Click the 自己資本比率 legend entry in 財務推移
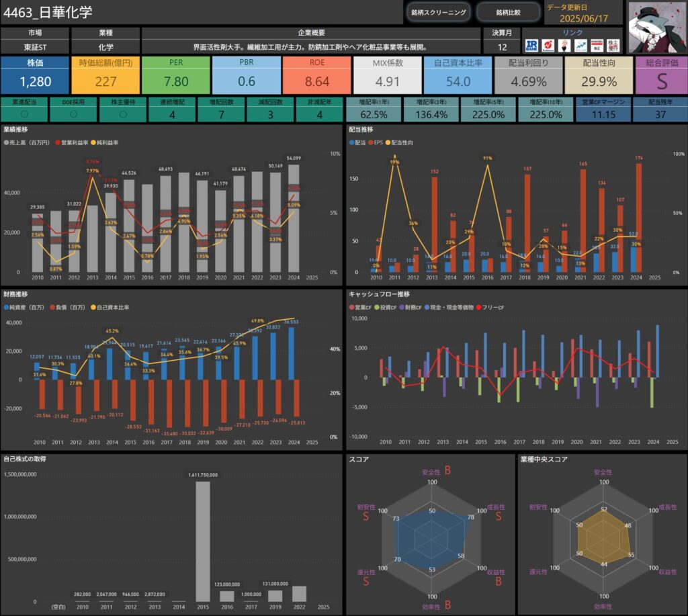 coord(110,307)
